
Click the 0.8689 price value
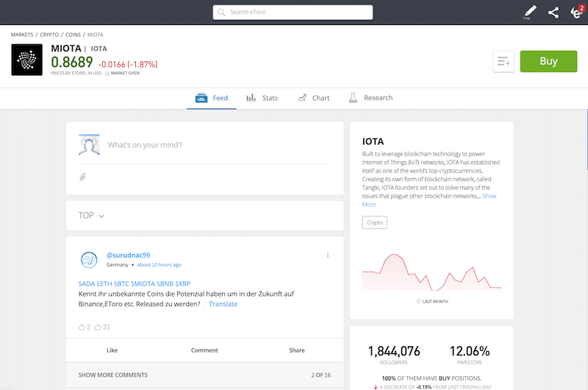click(x=72, y=63)
